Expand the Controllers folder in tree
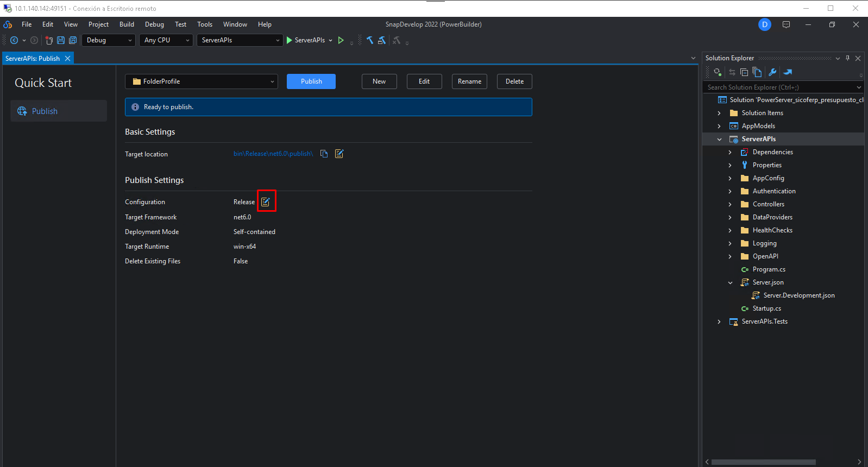This screenshot has width=868, height=467. (x=730, y=204)
